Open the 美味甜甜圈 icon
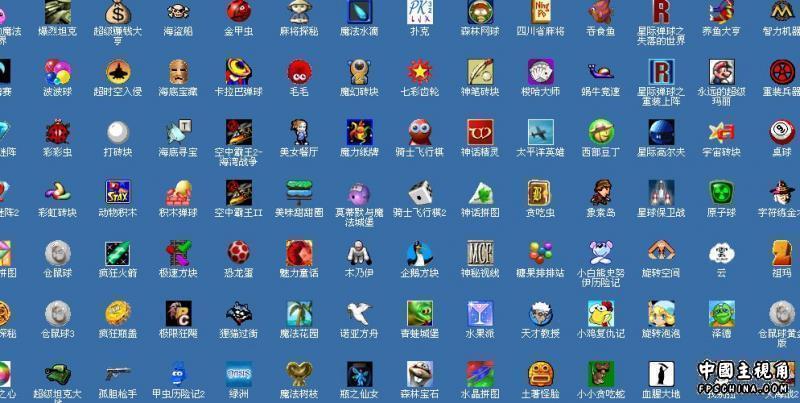Viewport: 800px width, 403px height. (299, 192)
